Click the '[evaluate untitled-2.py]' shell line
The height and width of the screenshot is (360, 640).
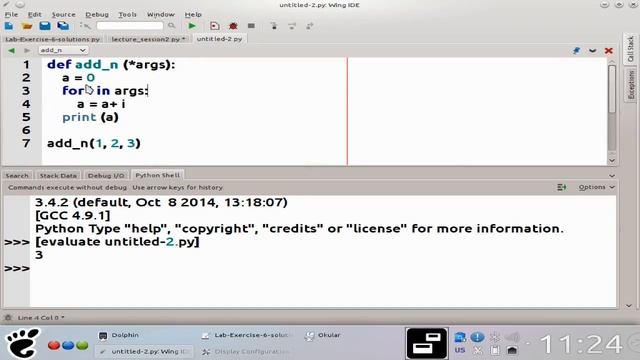(117, 242)
